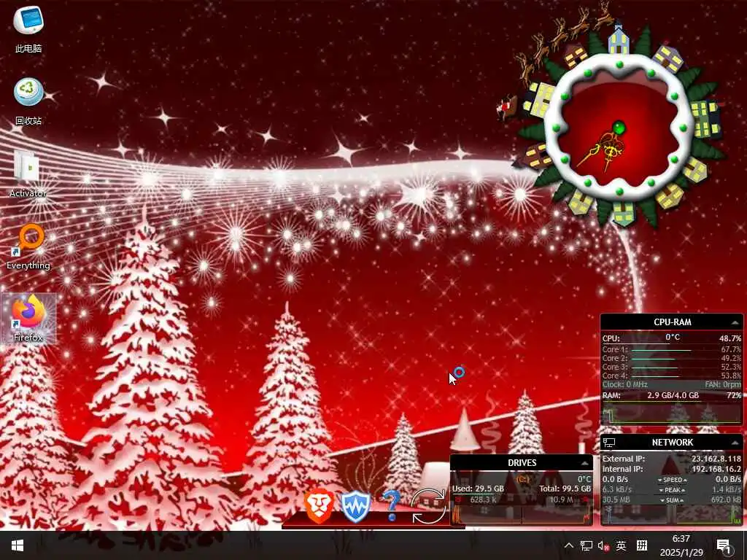Click the DRIVES widget title
Image resolution: width=747 pixels, height=560 pixels.
coord(522,463)
